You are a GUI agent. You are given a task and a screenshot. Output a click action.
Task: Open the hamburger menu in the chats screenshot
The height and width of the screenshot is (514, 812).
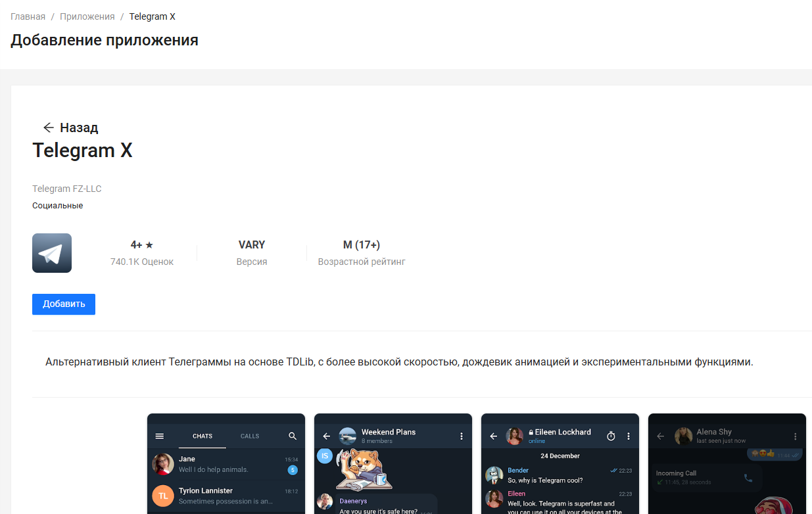(x=159, y=436)
